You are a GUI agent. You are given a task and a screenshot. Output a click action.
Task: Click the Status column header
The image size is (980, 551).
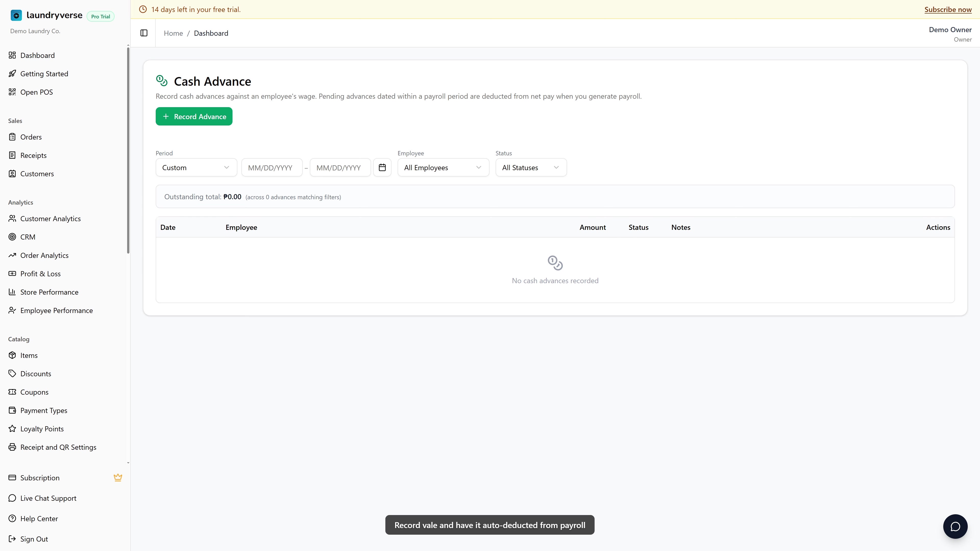[638, 227]
